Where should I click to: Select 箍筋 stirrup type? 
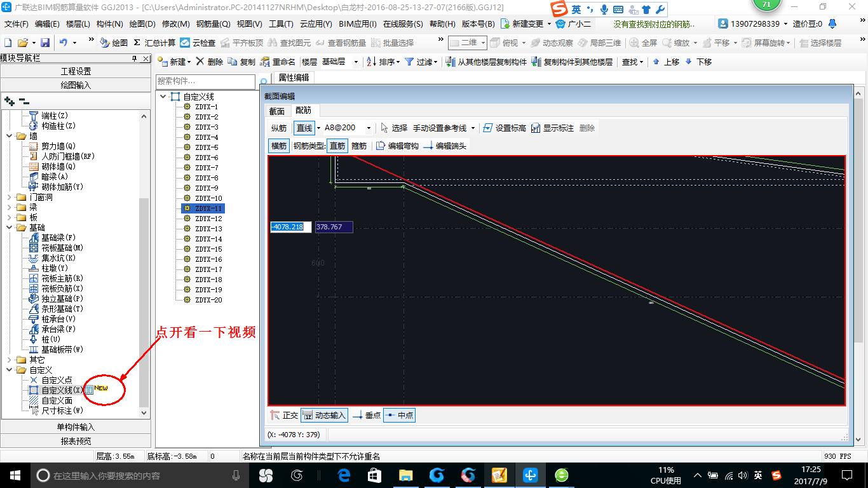pyautogui.click(x=359, y=146)
